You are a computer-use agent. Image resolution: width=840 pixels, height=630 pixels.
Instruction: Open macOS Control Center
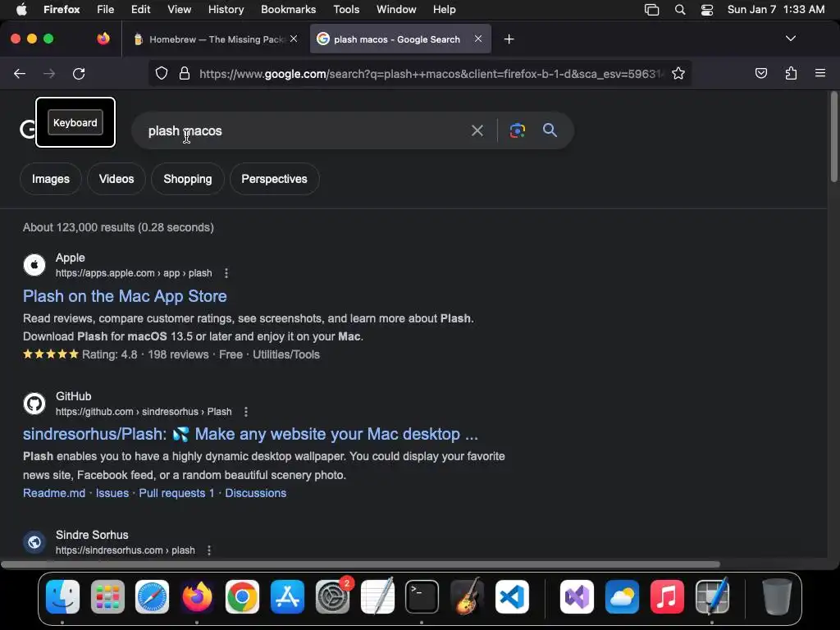point(706,10)
